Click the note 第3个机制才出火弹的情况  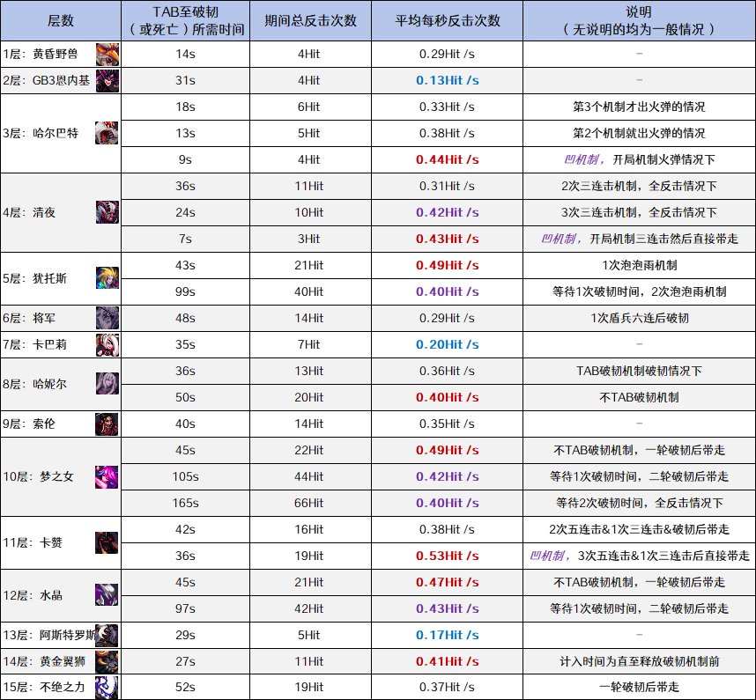coord(639,107)
